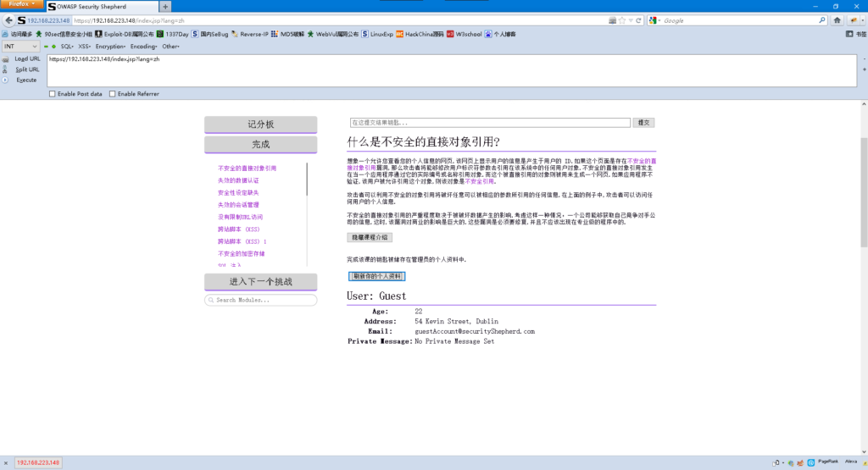Open the SQL dropdown menu
Viewport: 868px width, 470px height.
coord(67,47)
